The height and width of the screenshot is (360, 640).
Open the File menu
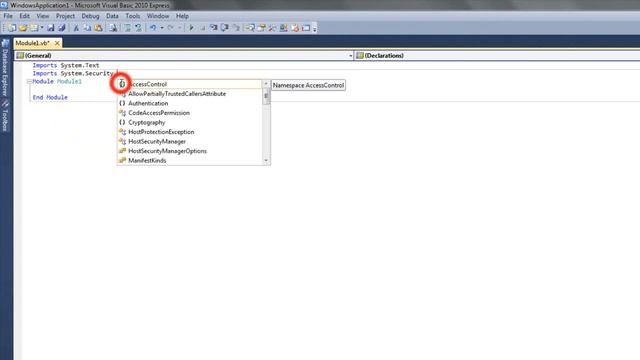click(8, 16)
